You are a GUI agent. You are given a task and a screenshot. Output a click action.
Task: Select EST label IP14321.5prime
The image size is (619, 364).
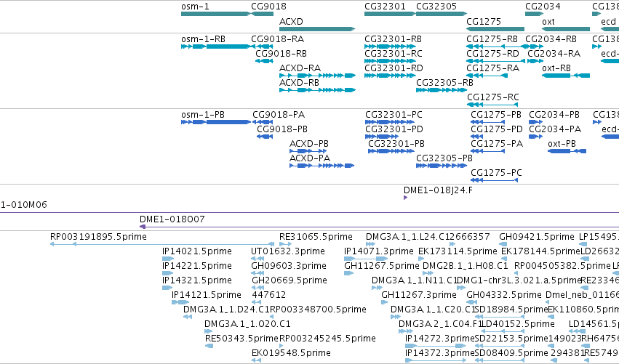[197, 280]
